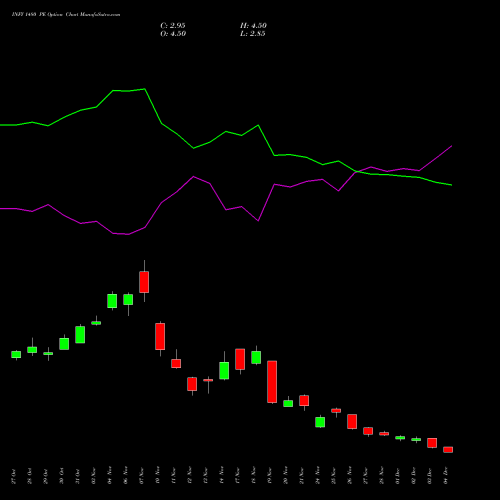The height and width of the screenshot is (500, 500).
Task: Click the low value 'L: 2.85'
Action: click(x=253, y=34)
